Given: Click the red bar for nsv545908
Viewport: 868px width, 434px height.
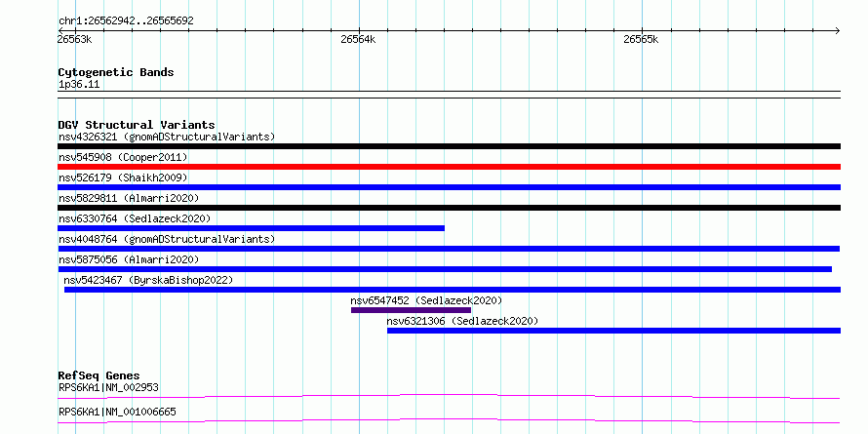Looking at the screenshot, I should (x=449, y=167).
